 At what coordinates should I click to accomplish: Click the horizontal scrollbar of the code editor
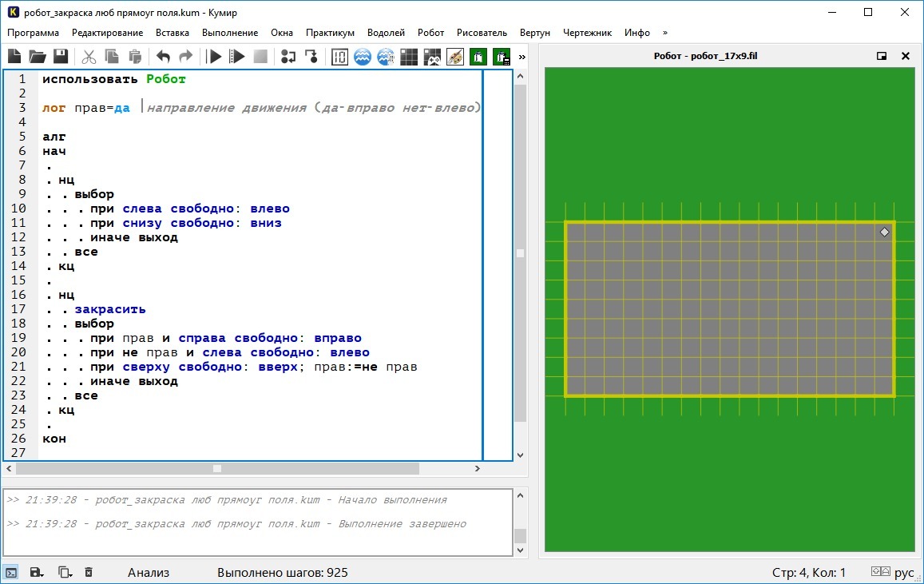coord(216,468)
